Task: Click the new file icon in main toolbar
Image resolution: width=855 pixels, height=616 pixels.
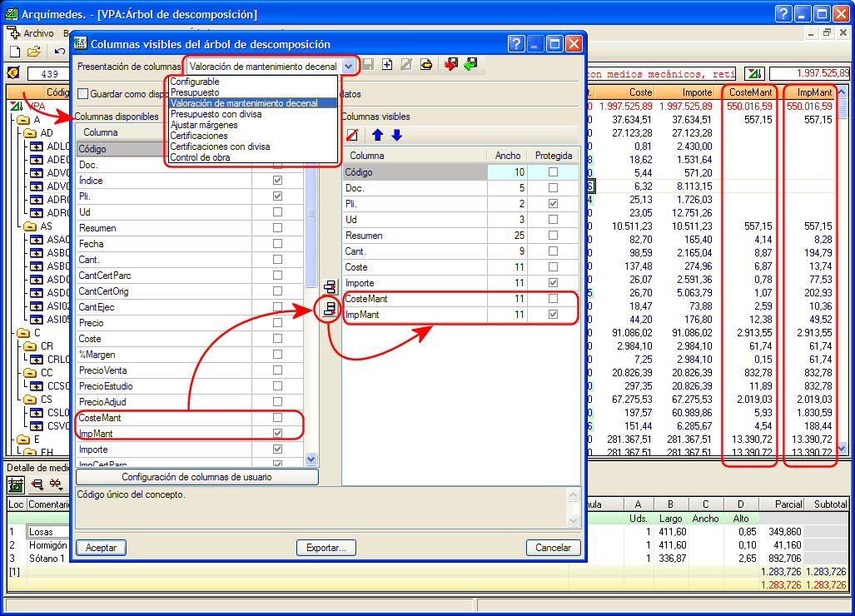Action: (x=15, y=52)
